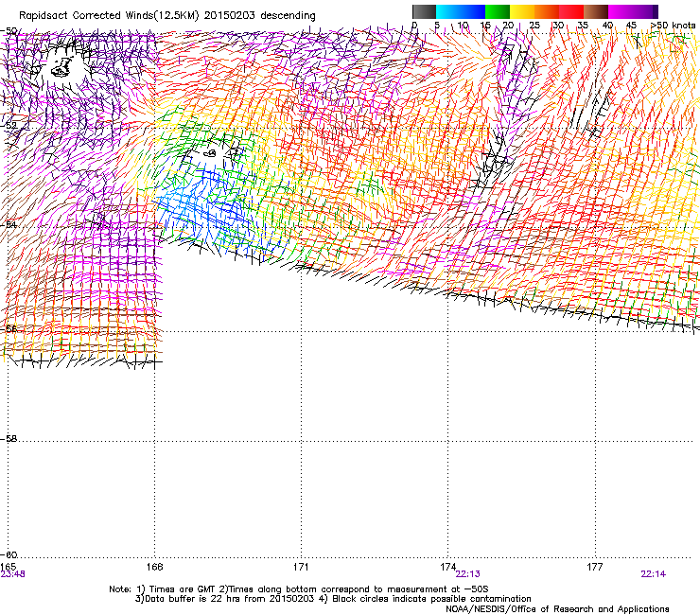The height and width of the screenshot is (615, 700).
Task: Click the purple 45-50 knots legend swatch
Action: (x=645, y=11)
